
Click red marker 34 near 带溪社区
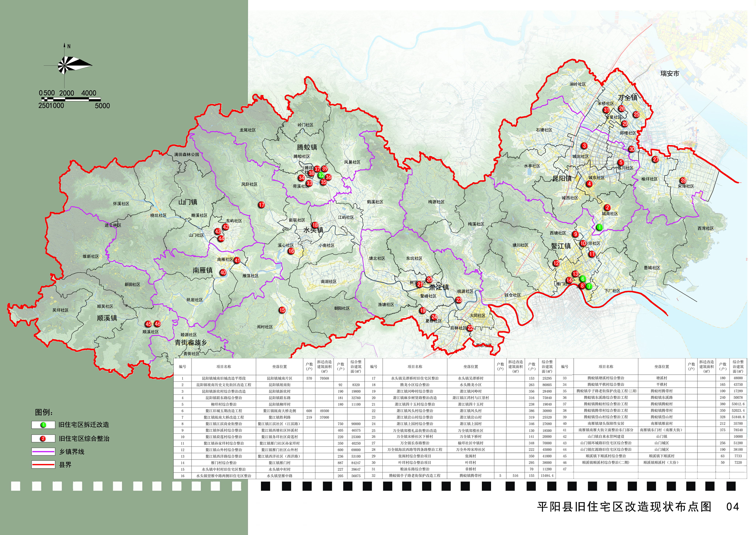click(x=301, y=178)
